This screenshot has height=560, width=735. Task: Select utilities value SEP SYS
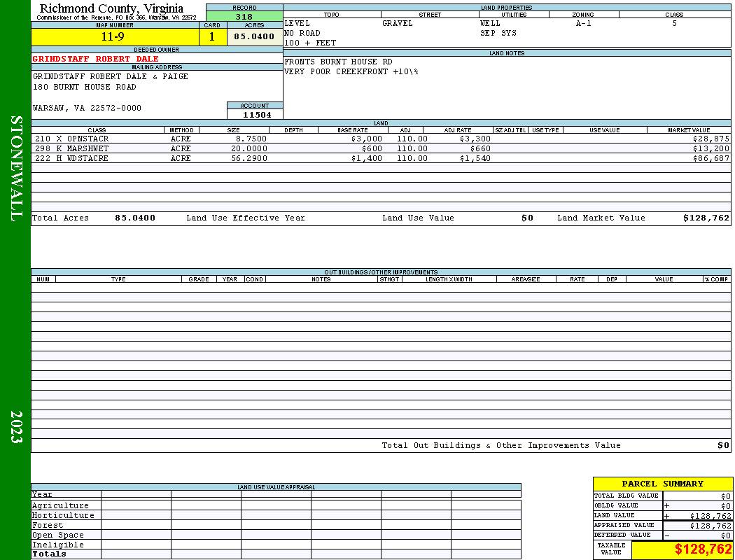[x=498, y=34]
